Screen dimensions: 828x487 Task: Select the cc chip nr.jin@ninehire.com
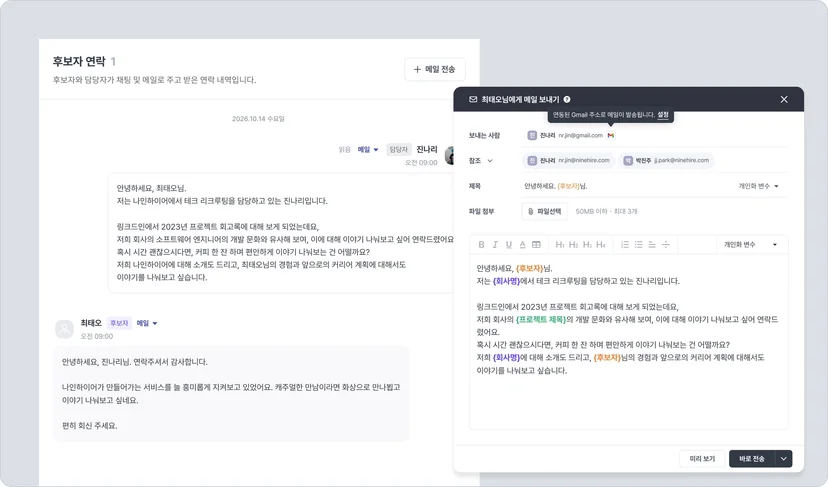[569, 160]
